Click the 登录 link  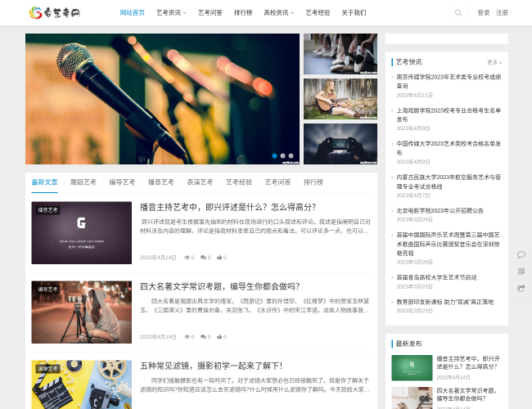coord(484,13)
